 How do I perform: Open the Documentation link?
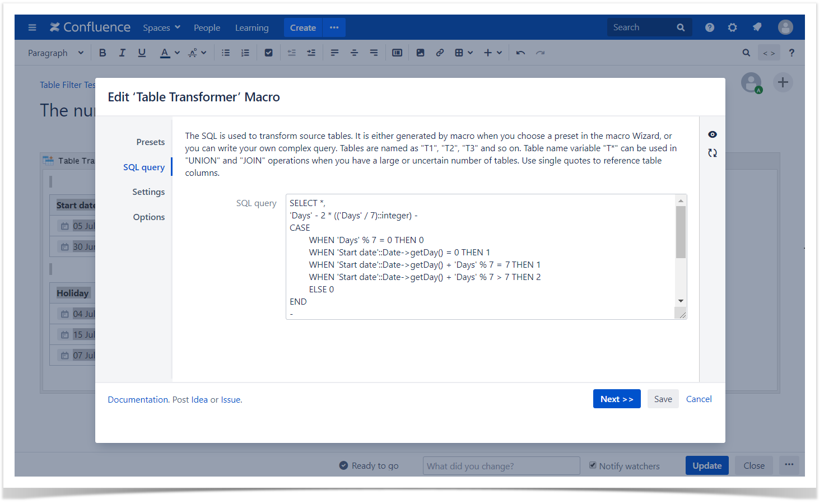point(138,400)
